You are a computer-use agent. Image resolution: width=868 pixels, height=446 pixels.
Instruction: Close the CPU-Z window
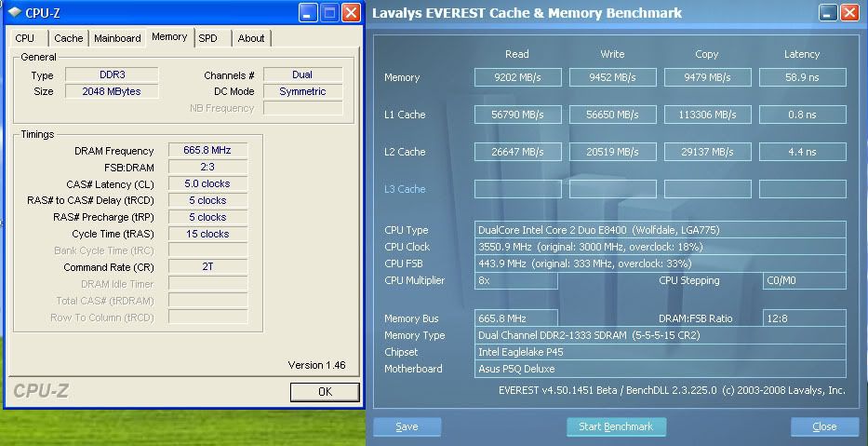point(351,12)
